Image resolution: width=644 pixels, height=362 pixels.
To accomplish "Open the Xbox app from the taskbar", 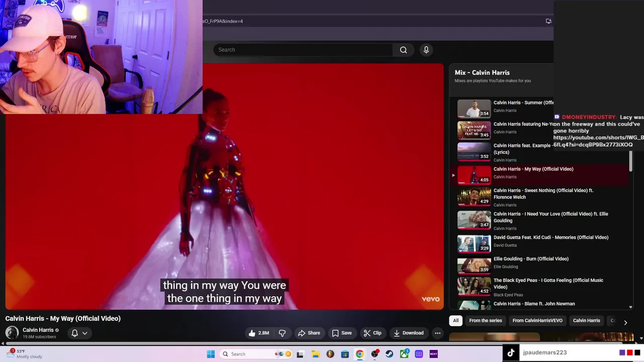I will [x=404, y=354].
